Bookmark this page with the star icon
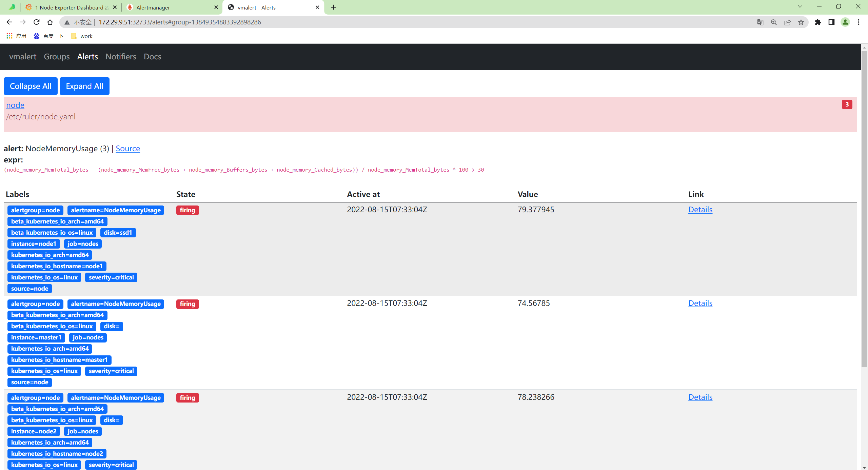Screen dimensions: 868x470 point(802,22)
